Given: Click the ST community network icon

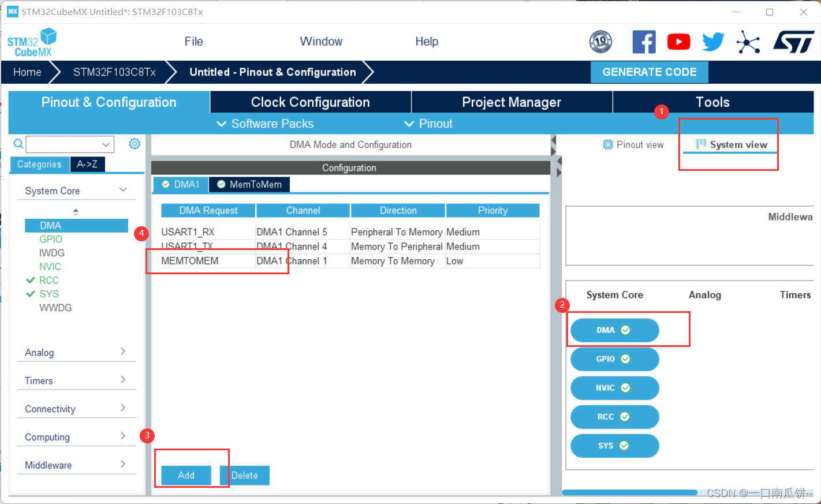Looking at the screenshot, I should 748,42.
